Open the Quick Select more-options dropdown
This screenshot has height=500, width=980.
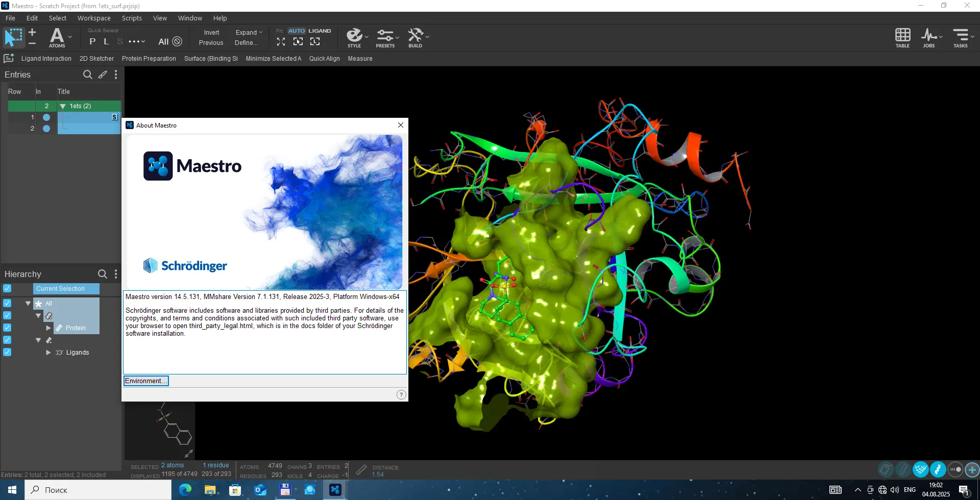(x=137, y=41)
